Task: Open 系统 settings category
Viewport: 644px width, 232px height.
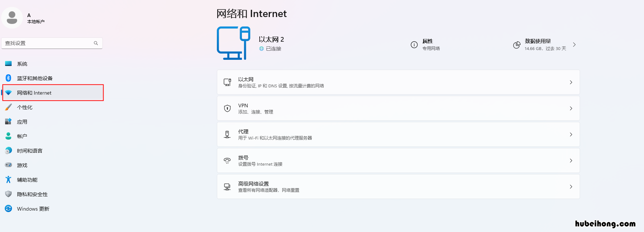Action: click(53, 64)
